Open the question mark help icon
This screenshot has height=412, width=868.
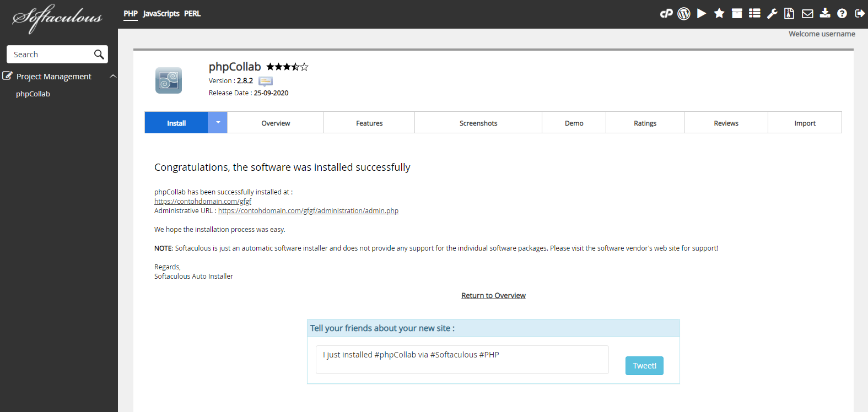(x=842, y=14)
